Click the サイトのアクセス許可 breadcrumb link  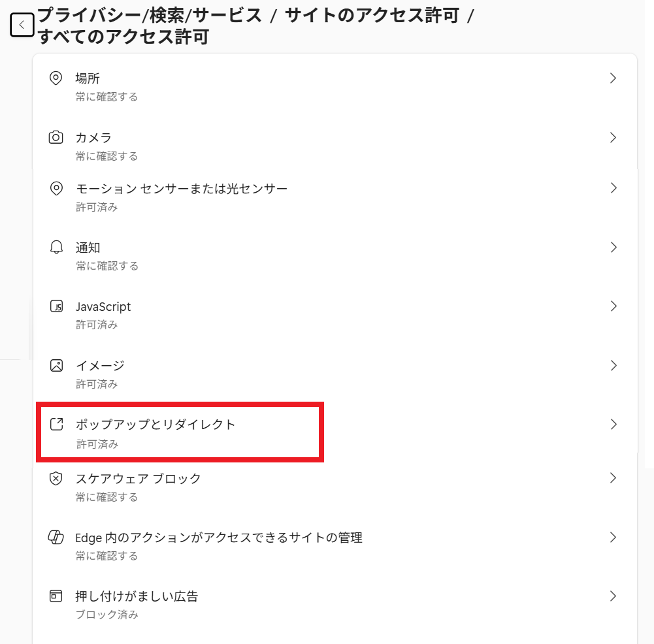372,16
